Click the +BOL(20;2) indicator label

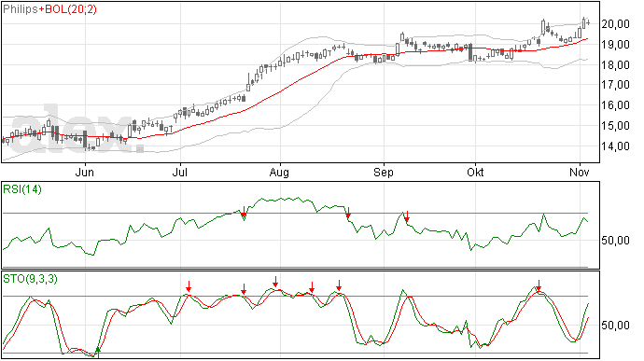pos(68,9)
